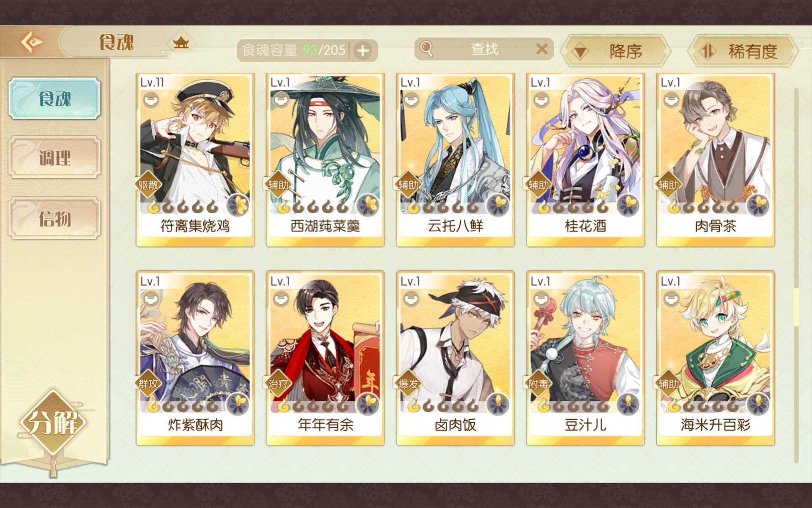Switch to the 信物 tab
The width and height of the screenshot is (812, 508).
point(55,219)
